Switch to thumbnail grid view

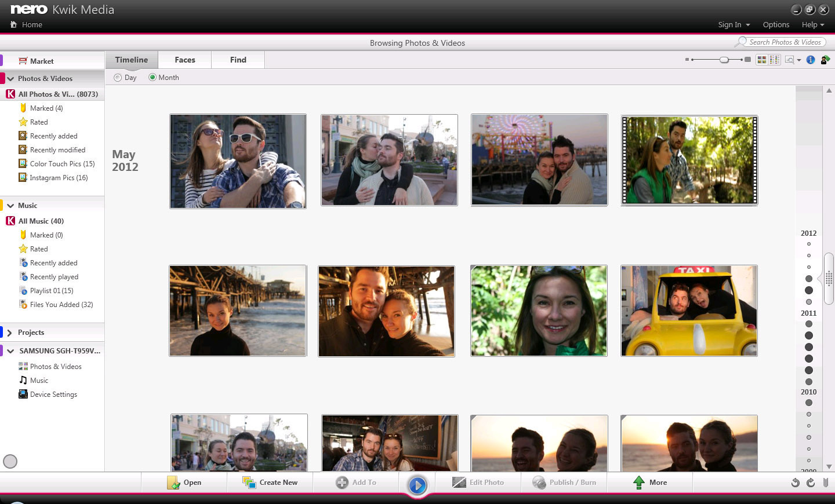[x=762, y=60]
